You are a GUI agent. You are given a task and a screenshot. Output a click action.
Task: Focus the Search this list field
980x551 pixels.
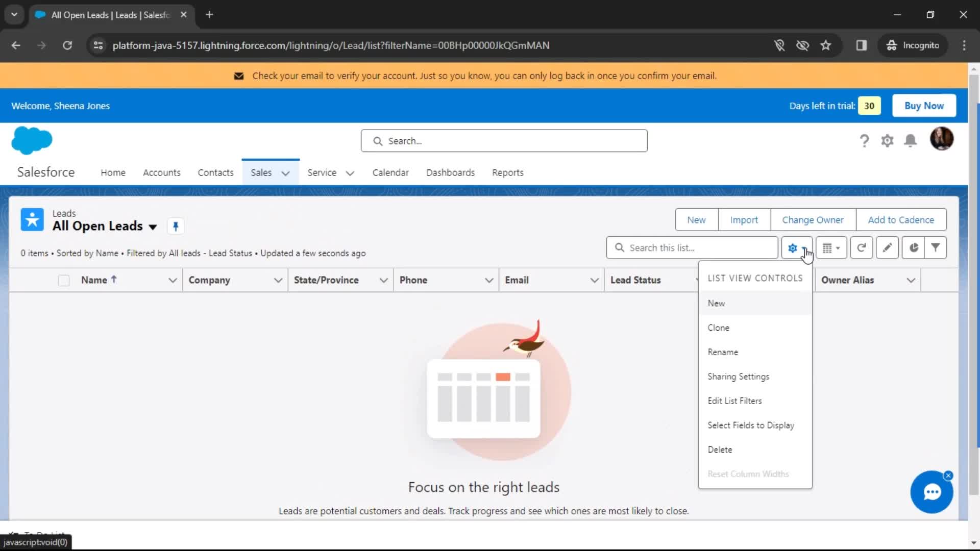pyautogui.click(x=692, y=248)
